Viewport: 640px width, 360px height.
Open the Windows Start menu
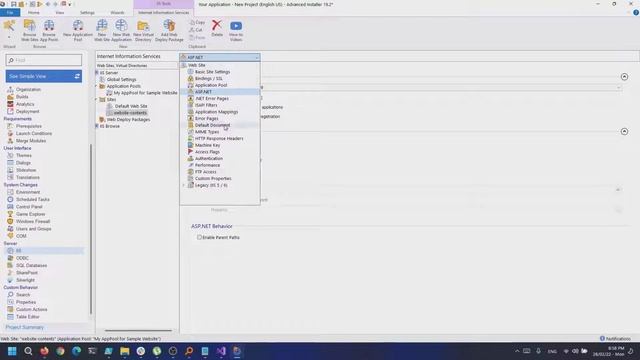click(x=12, y=351)
